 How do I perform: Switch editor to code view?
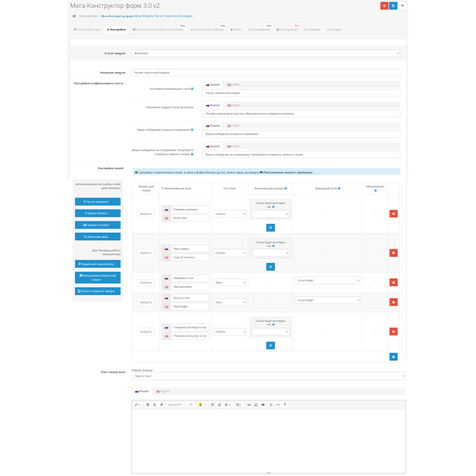point(278,405)
